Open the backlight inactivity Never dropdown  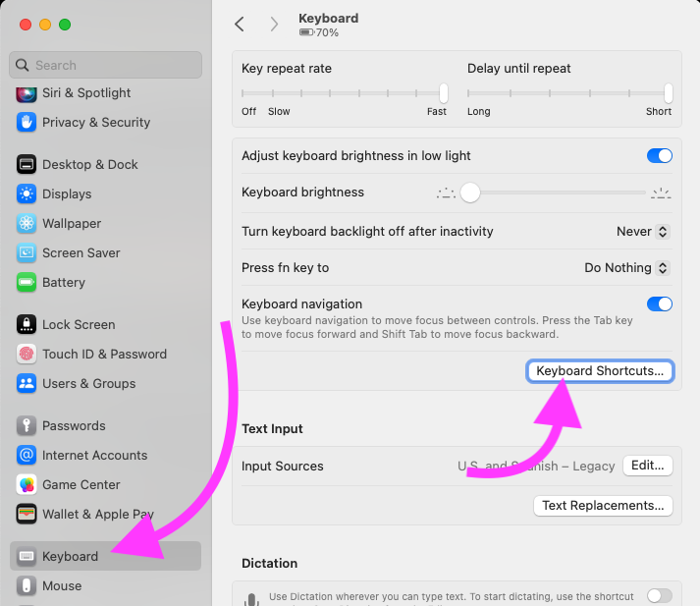point(643,232)
